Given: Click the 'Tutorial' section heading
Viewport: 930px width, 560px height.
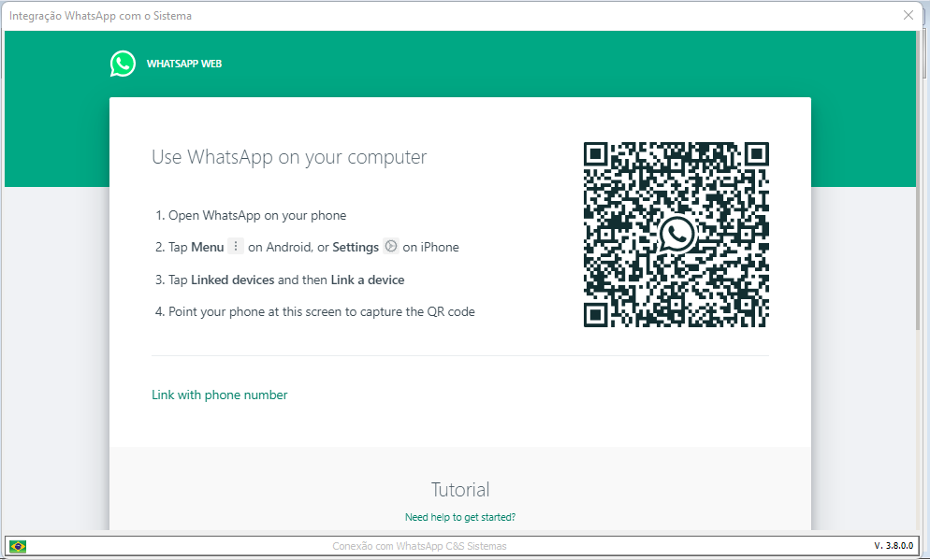Looking at the screenshot, I should pos(460,490).
